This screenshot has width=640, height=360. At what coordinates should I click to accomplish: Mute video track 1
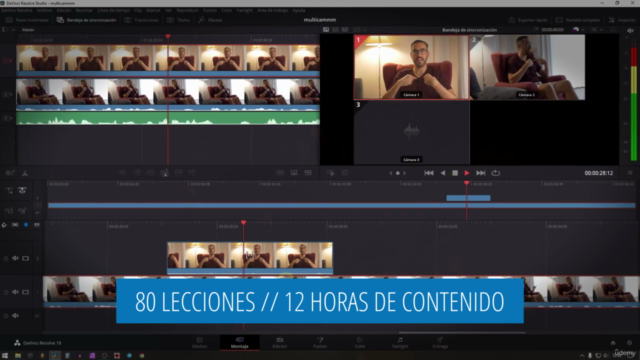click(x=15, y=292)
